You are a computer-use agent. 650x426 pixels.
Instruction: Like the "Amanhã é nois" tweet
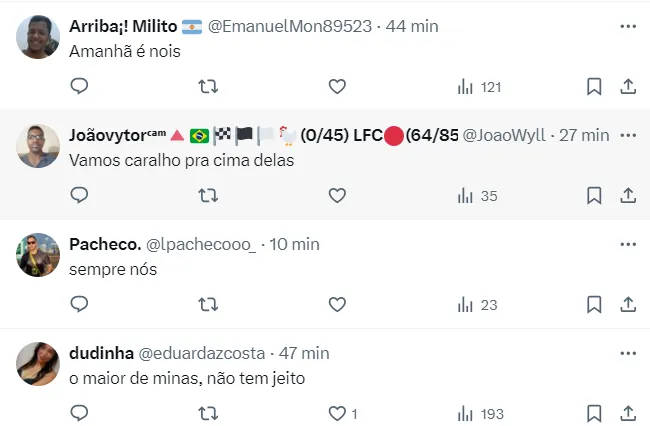pyautogui.click(x=337, y=87)
